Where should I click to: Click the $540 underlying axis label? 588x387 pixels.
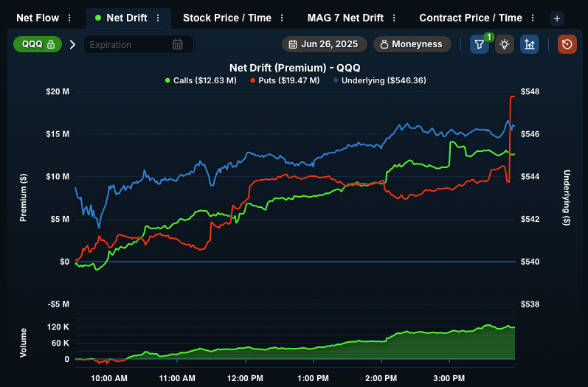(x=530, y=262)
